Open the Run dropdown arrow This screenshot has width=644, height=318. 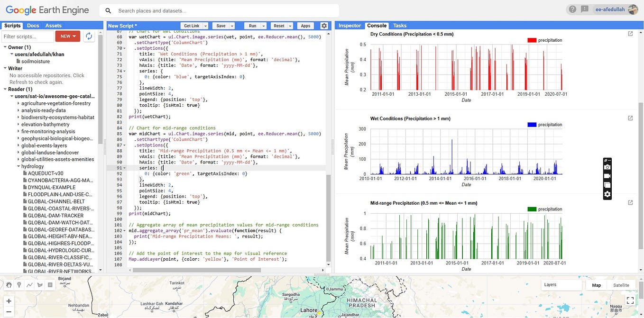264,26
